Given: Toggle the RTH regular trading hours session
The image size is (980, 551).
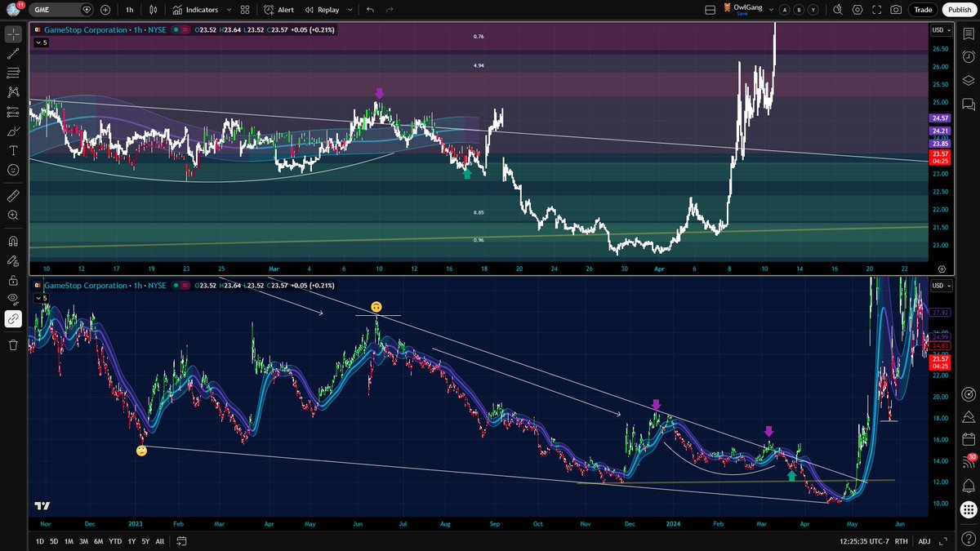Looking at the screenshot, I should 901,541.
